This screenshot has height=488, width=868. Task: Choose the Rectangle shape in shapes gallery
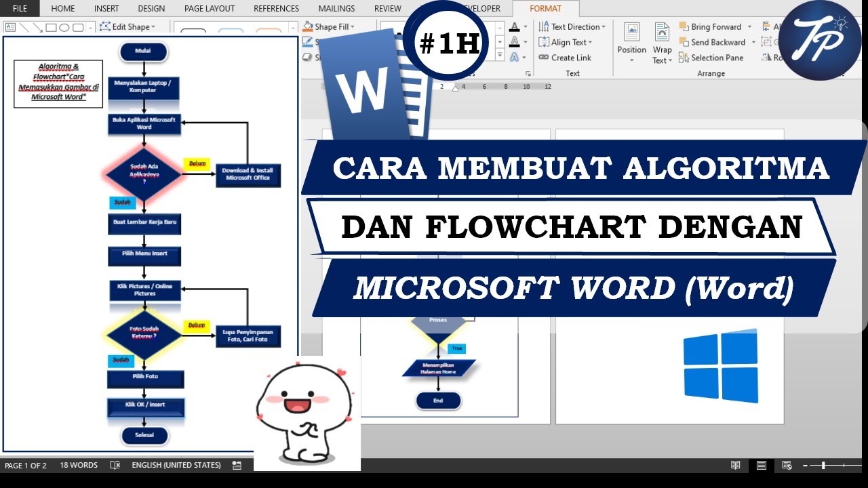click(x=51, y=27)
